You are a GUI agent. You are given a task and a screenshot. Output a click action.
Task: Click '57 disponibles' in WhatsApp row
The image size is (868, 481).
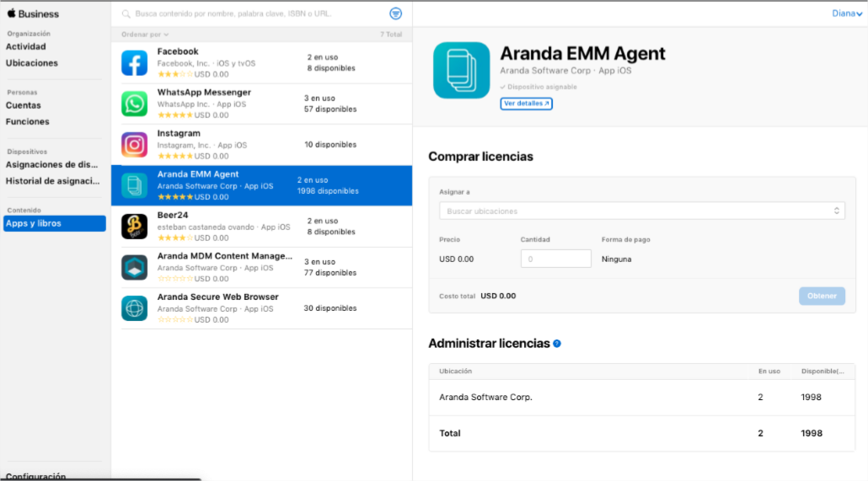pos(330,109)
